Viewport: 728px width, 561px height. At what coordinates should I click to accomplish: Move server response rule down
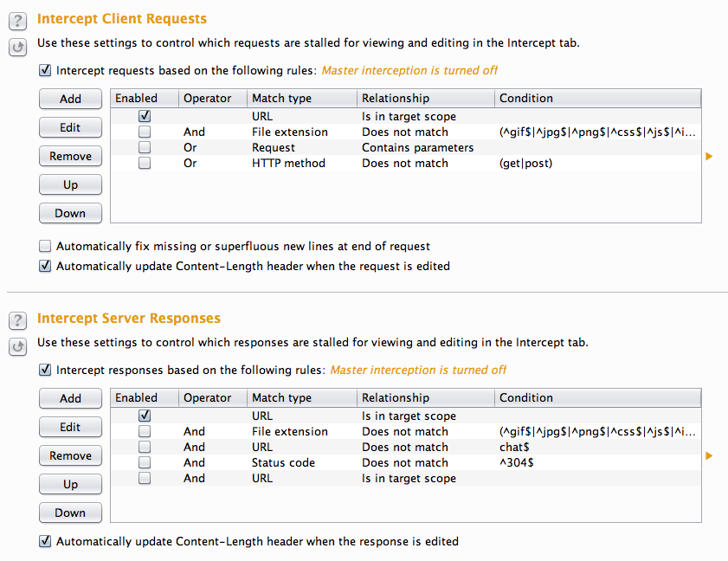click(70, 513)
